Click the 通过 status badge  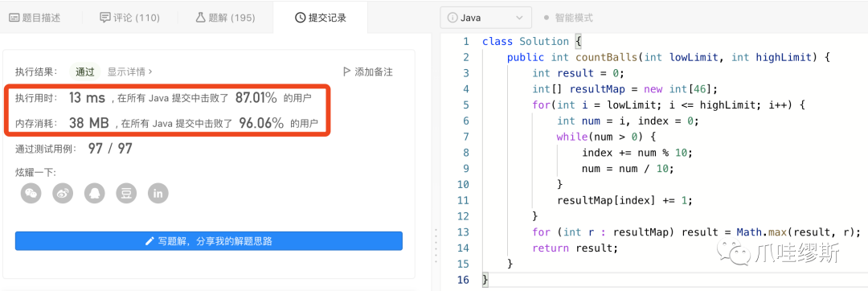(85, 72)
